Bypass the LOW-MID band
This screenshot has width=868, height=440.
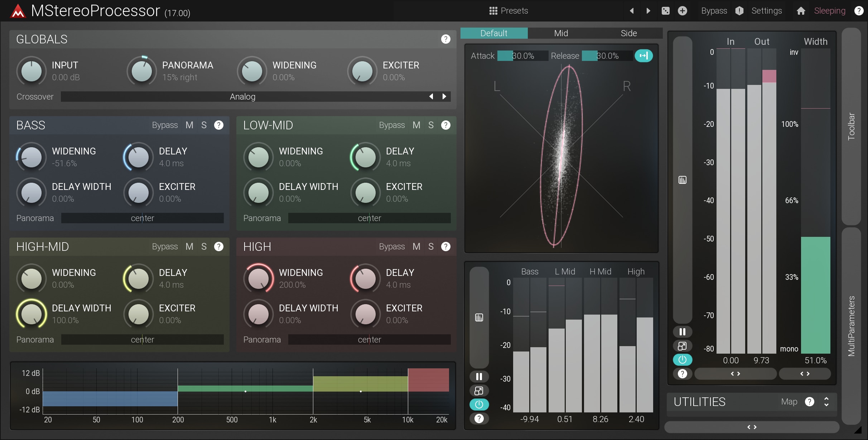tap(392, 125)
